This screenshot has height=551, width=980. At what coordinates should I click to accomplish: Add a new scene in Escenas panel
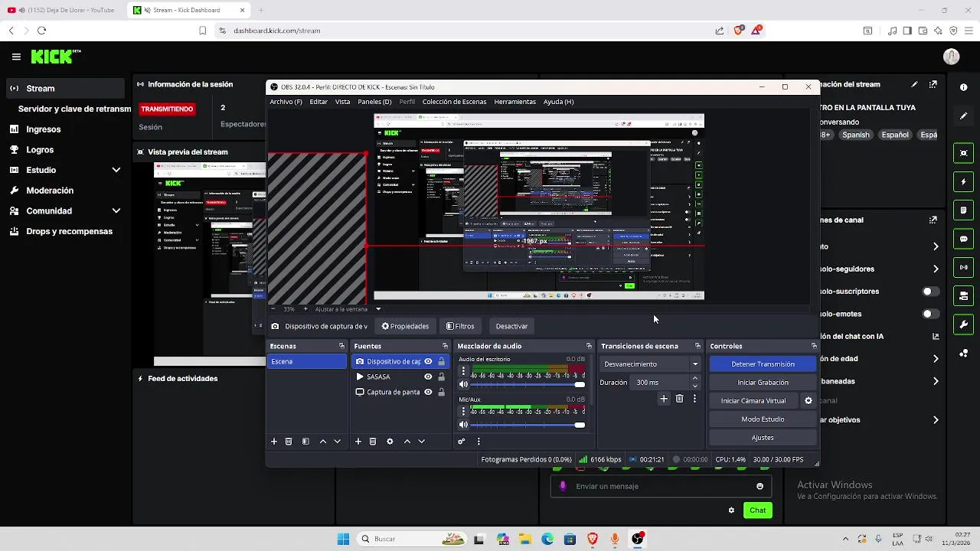[x=273, y=442]
